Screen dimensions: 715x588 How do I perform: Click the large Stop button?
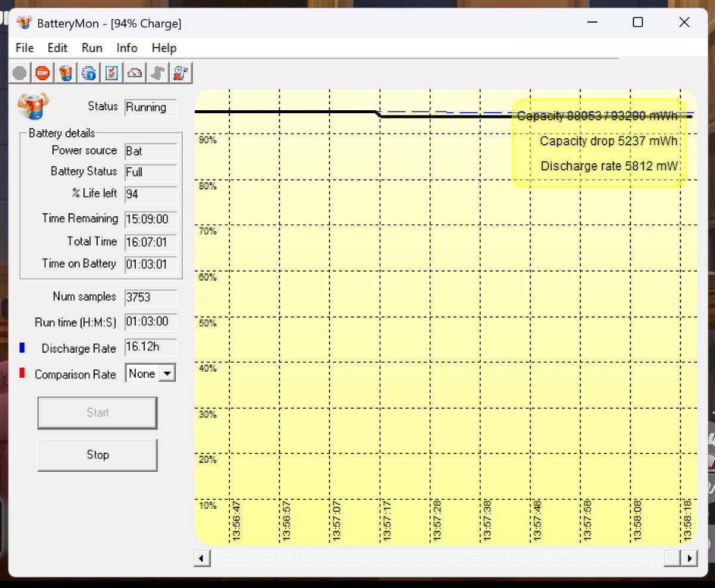pyautogui.click(x=98, y=455)
